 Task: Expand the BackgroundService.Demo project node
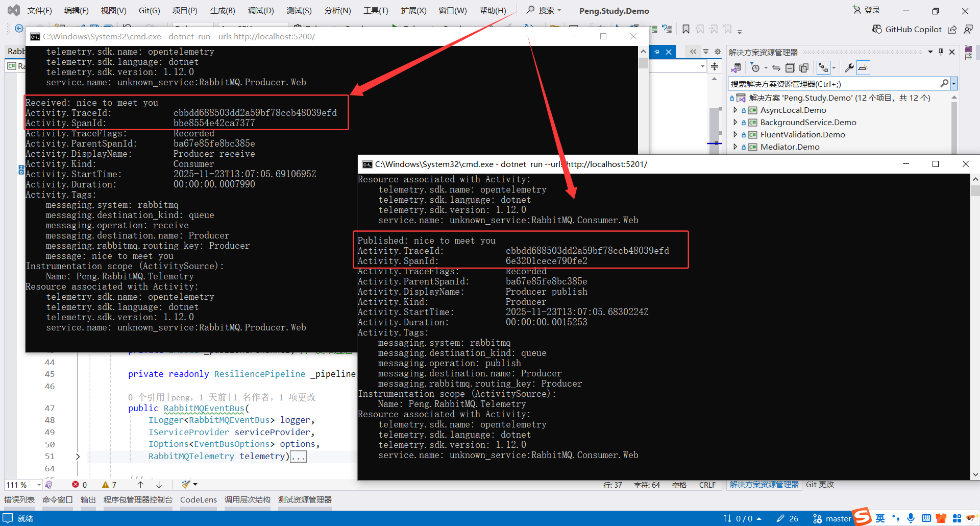[735, 122]
